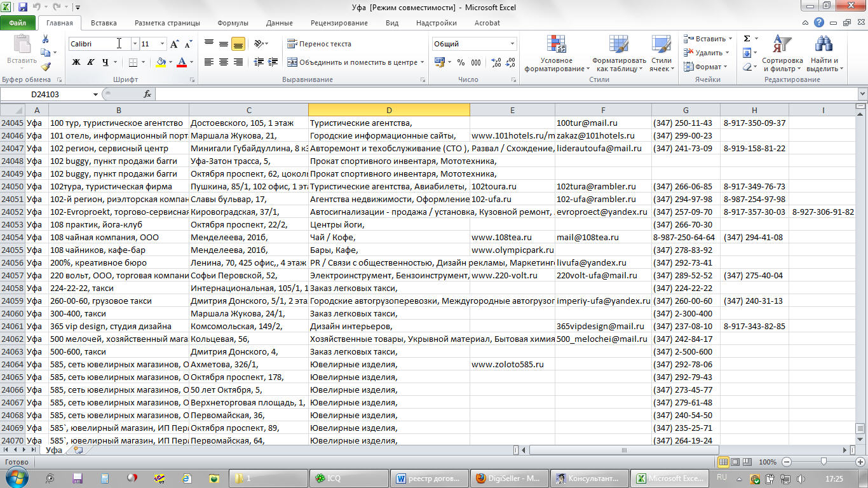The image size is (868, 488).
Task: Open Условное форматирование menu
Action: [557, 53]
